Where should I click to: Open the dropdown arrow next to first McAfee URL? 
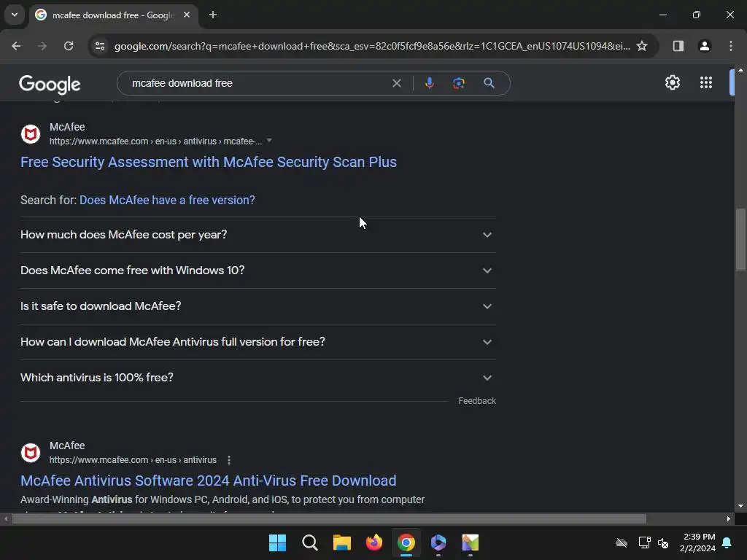click(x=269, y=141)
